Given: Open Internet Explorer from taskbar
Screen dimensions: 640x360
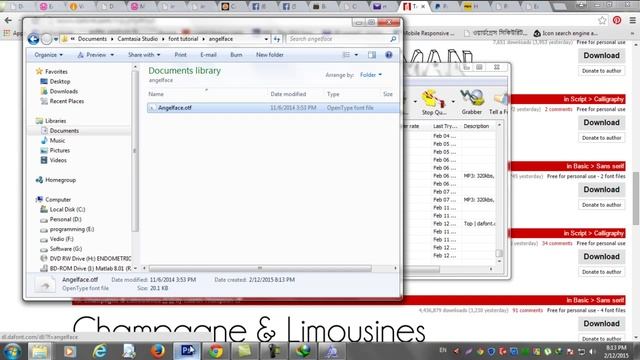Looking at the screenshot, I should 99,351.
